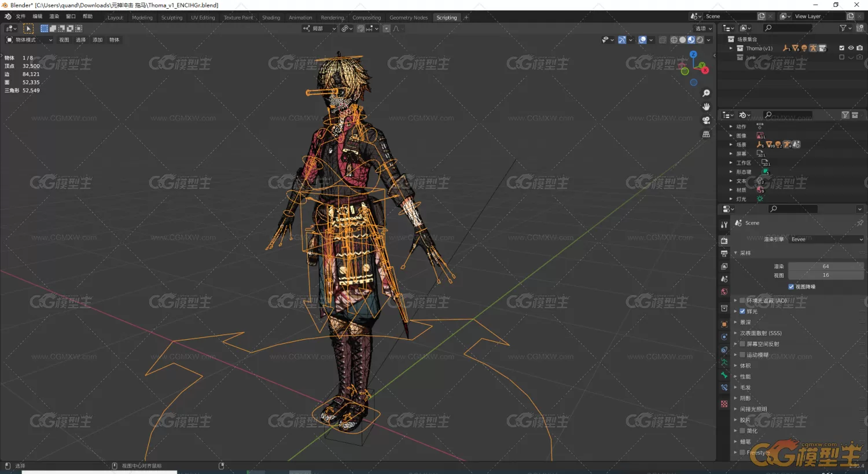This screenshot has height=474, width=868.
Task: Toggle camera view with the camera gizmo
Action: [x=706, y=120]
